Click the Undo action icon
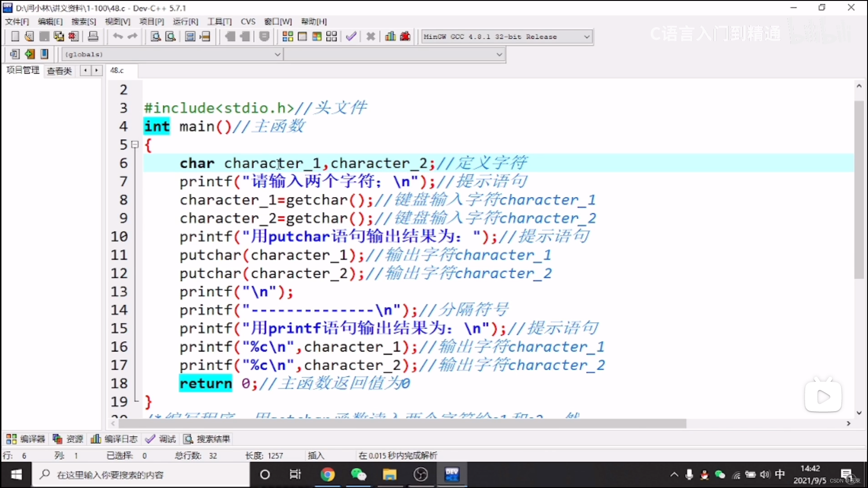This screenshot has width=868, height=488. 118,36
